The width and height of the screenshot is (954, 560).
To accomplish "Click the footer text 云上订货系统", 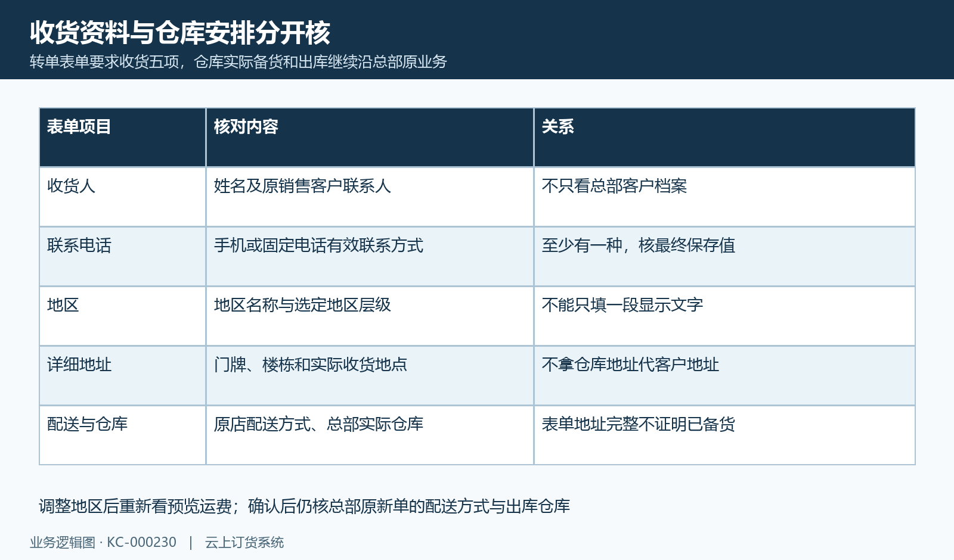I will (x=244, y=543).
